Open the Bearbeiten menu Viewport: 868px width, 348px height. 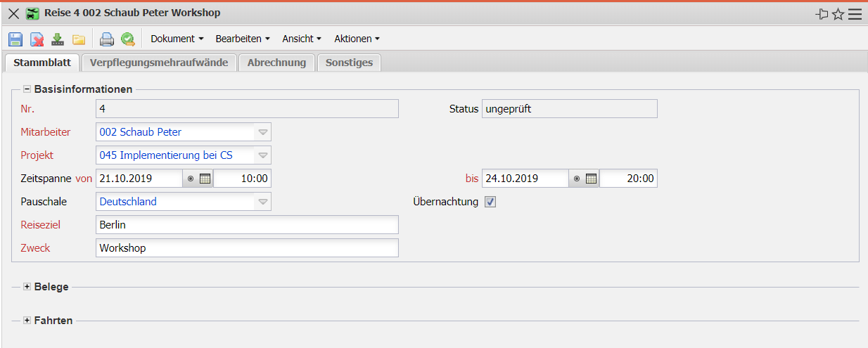point(243,39)
